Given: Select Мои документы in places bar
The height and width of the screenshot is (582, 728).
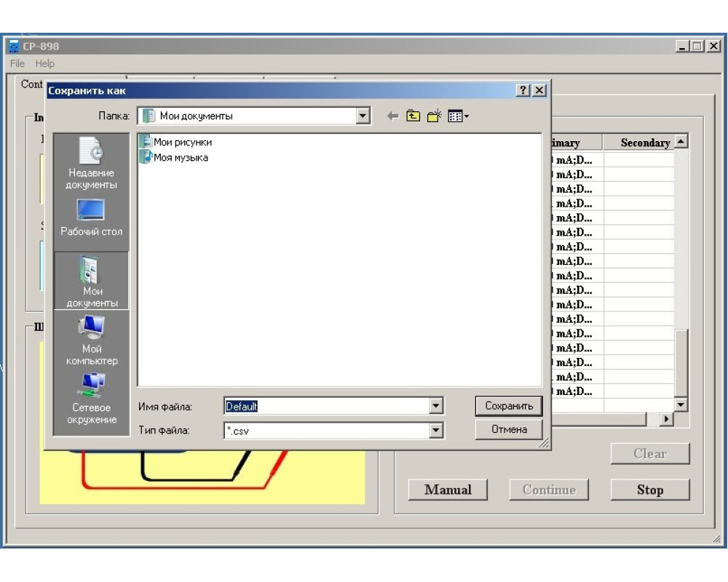Looking at the screenshot, I should pos(91,281).
